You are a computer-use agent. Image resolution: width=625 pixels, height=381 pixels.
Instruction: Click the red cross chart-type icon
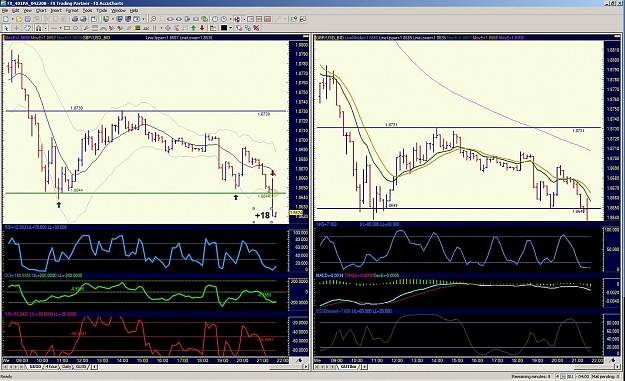pyautogui.click(x=238, y=19)
